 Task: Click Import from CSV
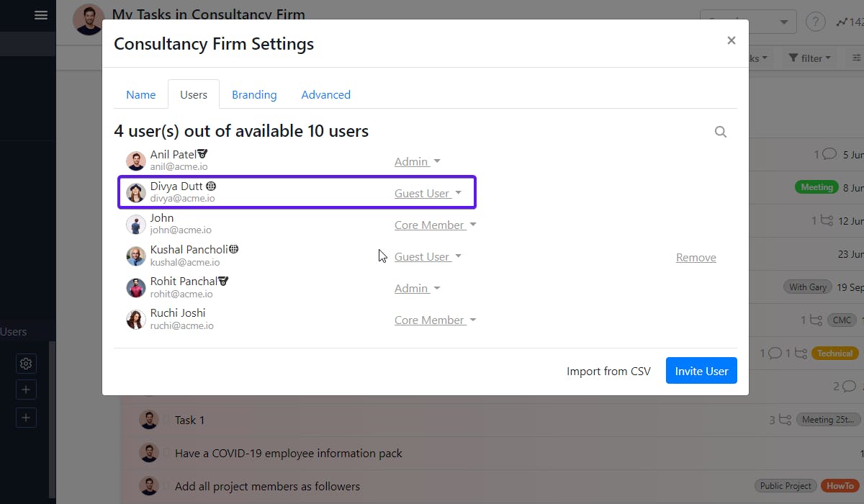608,372
